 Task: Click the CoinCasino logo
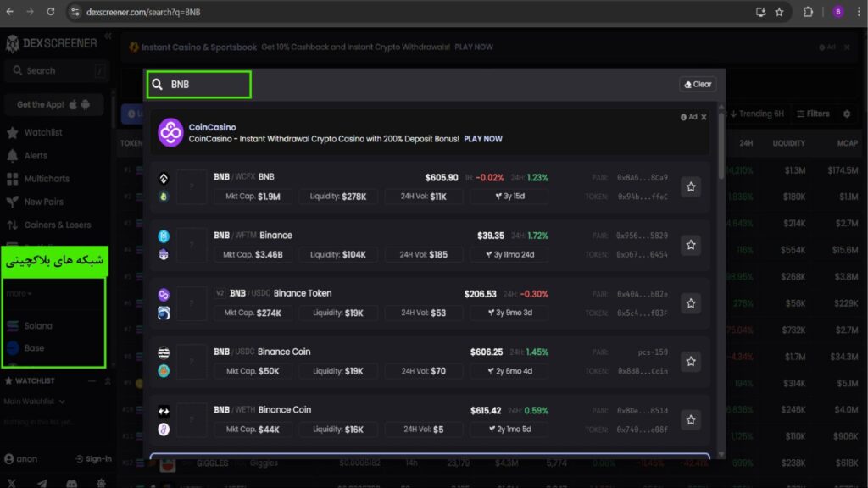click(170, 132)
